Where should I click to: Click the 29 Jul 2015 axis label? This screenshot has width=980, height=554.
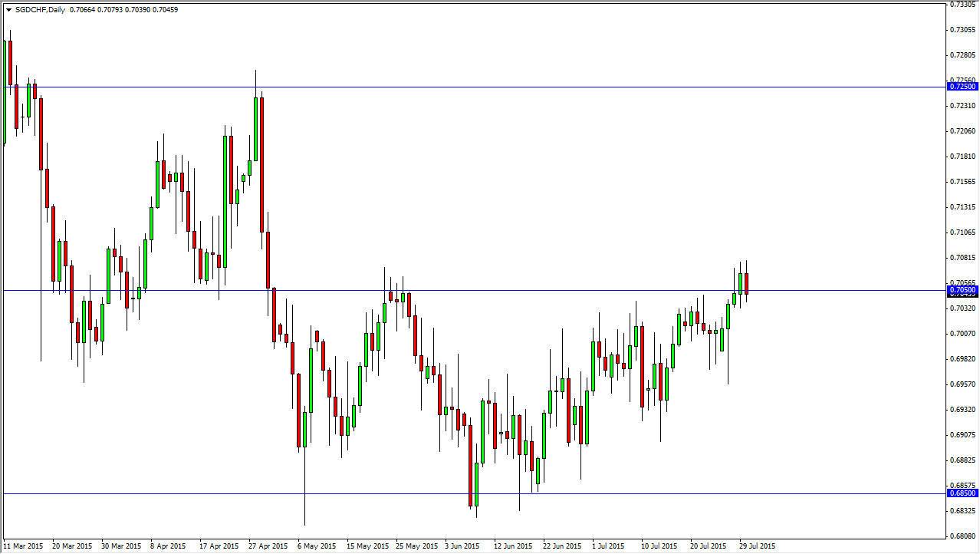pos(758,546)
